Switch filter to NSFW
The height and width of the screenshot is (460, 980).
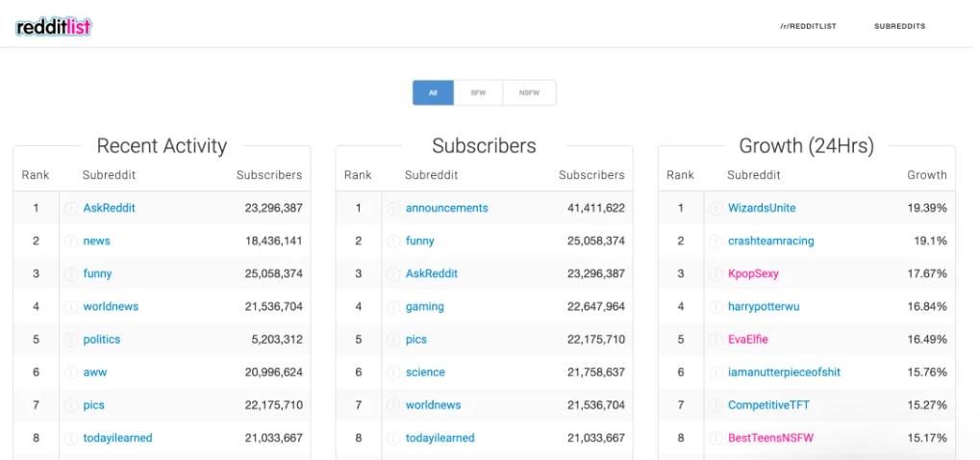529,92
